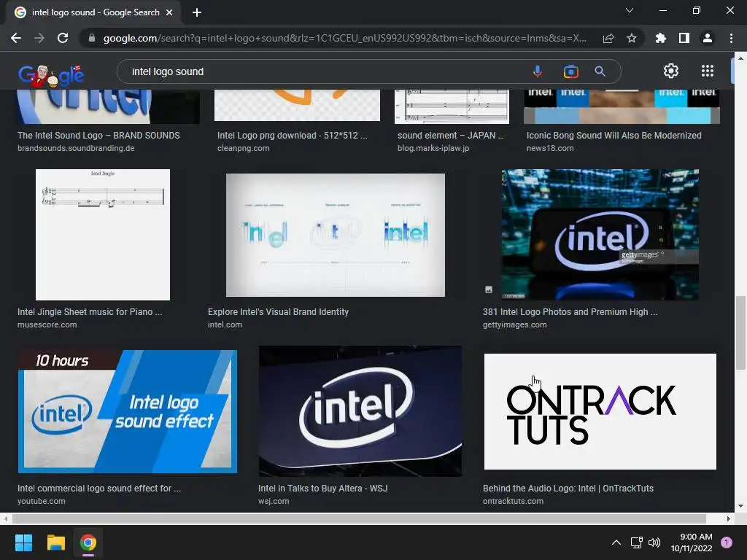Click the horizontal scrollbar right arrow

[x=729, y=518]
